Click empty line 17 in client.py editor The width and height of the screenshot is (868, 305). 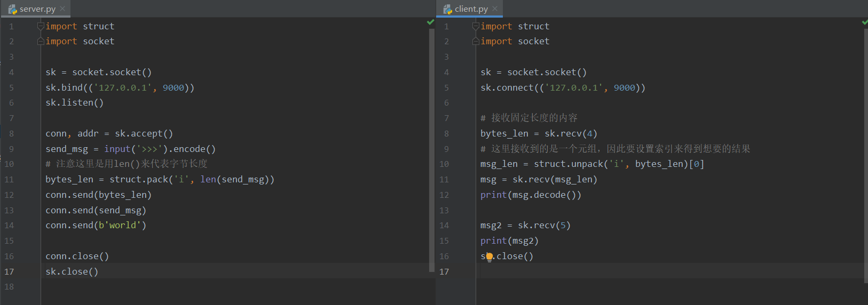669,271
